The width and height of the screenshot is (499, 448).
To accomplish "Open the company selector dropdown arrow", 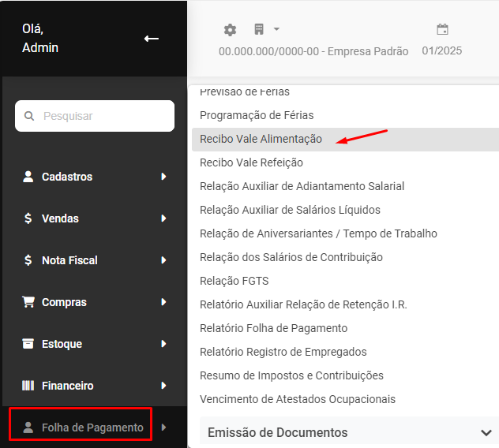I will pos(276,29).
